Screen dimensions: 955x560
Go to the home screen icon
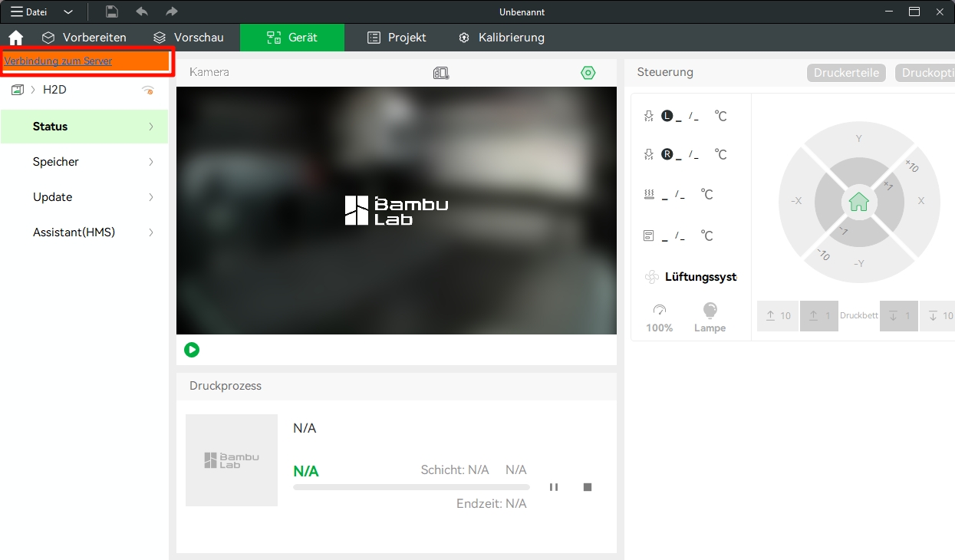tap(15, 38)
